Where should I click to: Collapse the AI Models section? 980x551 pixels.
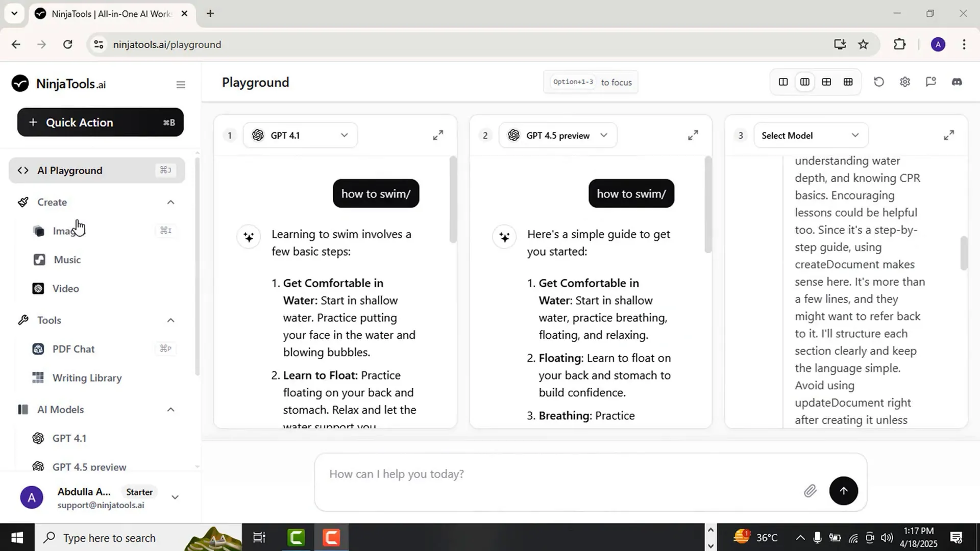pyautogui.click(x=170, y=410)
